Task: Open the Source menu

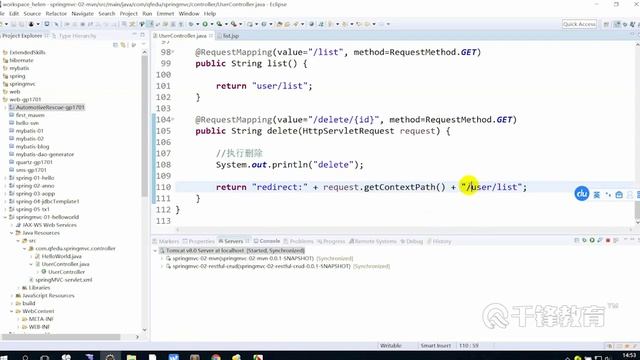Action: pyautogui.click(x=32, y=13)
